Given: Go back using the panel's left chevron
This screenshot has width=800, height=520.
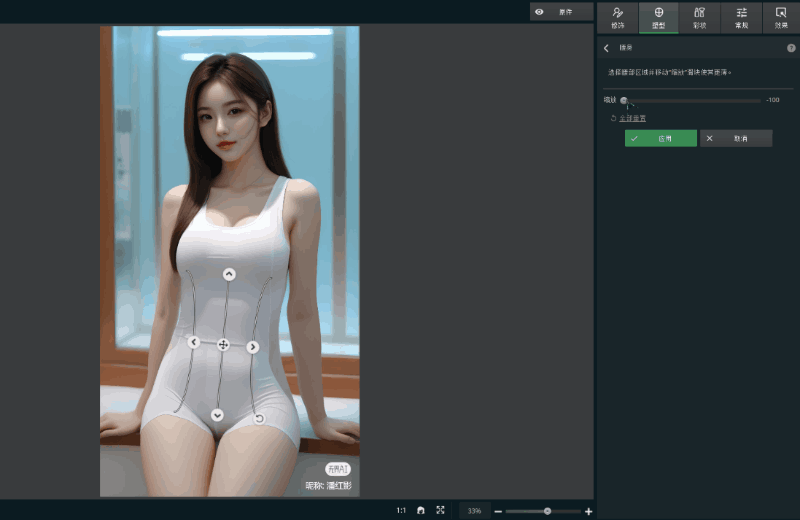Looking at the screenshot, I should click(606, 48).
